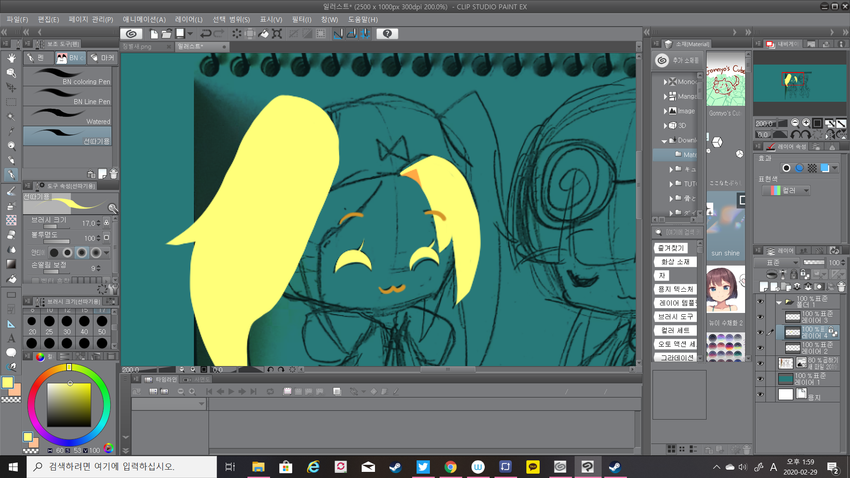Click the tone effect icon in Layer Property
Image resolution: width=850 pixels, height=478 pixels.
click(x=812, y=168)
